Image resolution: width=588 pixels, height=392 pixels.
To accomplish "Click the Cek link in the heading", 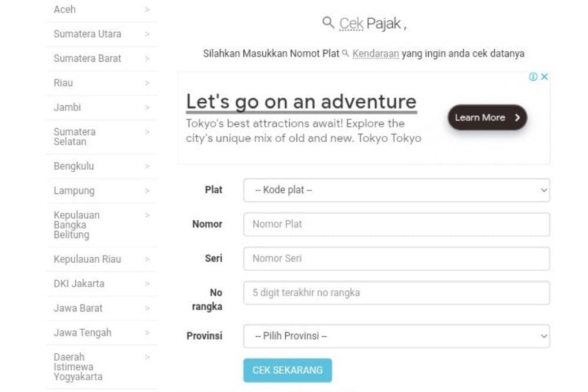I will [352, 24].
